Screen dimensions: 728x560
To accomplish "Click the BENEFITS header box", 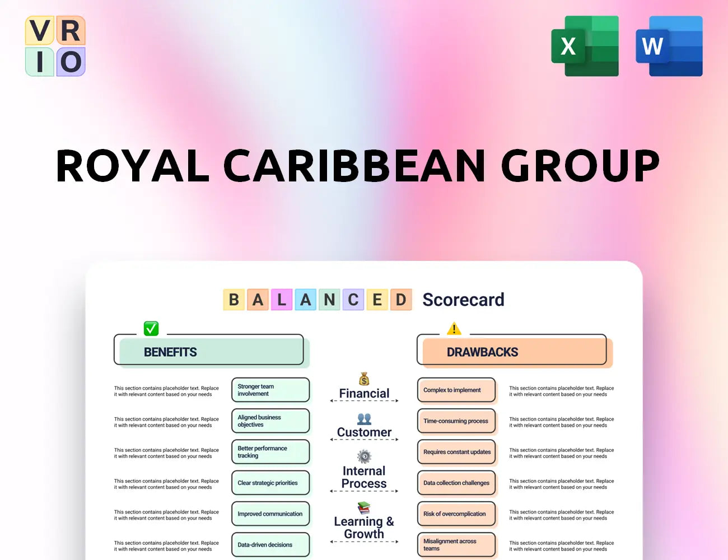I will 212,352.
